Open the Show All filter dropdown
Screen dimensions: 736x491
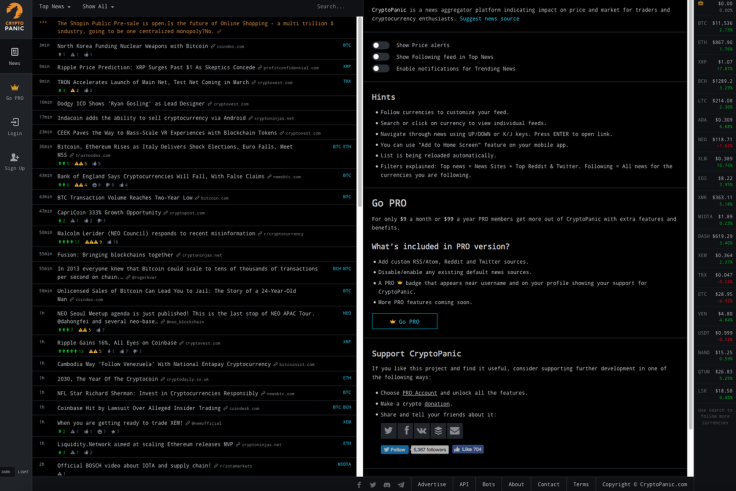pos(98,7)
